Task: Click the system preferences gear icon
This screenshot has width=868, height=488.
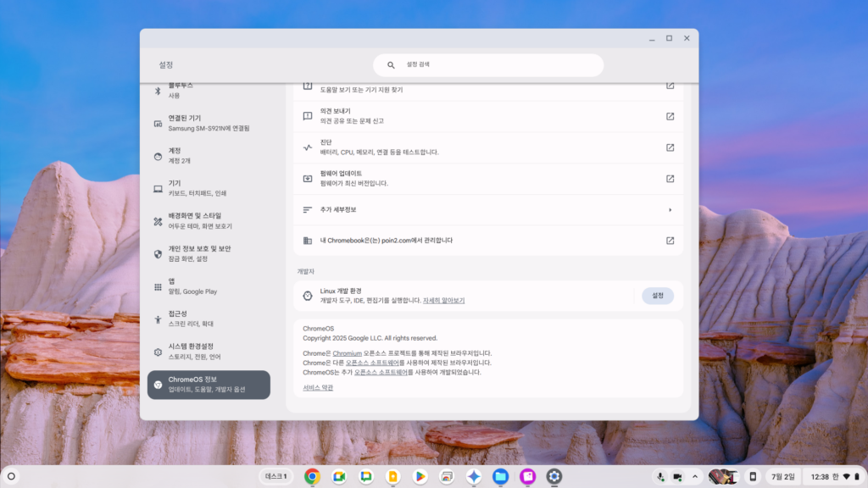Action: pyautogui.click(x=158, y=352)
